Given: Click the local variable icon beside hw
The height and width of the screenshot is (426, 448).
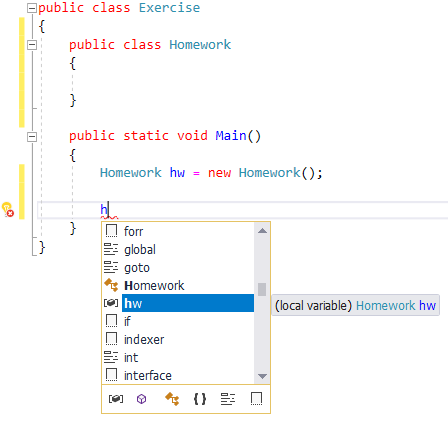Looking at the screenshot, I should coord(111,303).
